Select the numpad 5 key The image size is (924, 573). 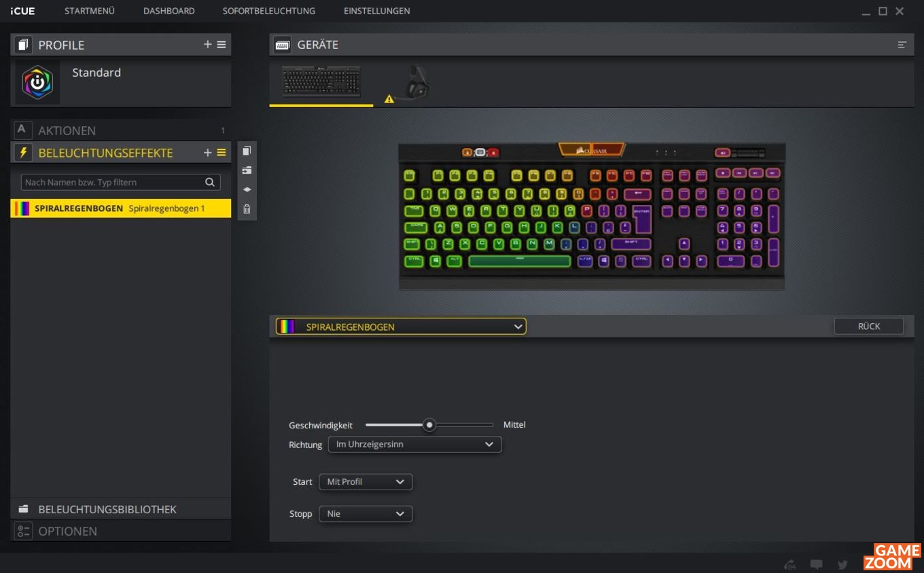click(739, 227)
